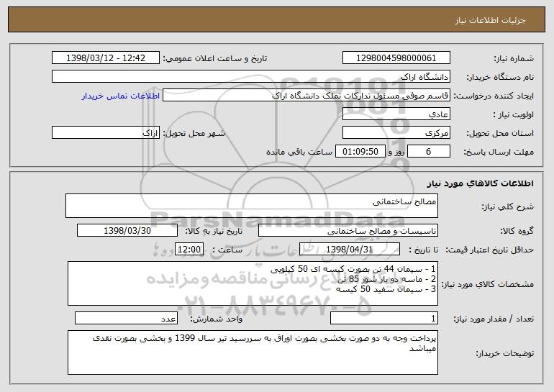554x392 pixels.
Task: Click the need date field 1398/03/30
Action: [127, 231]
